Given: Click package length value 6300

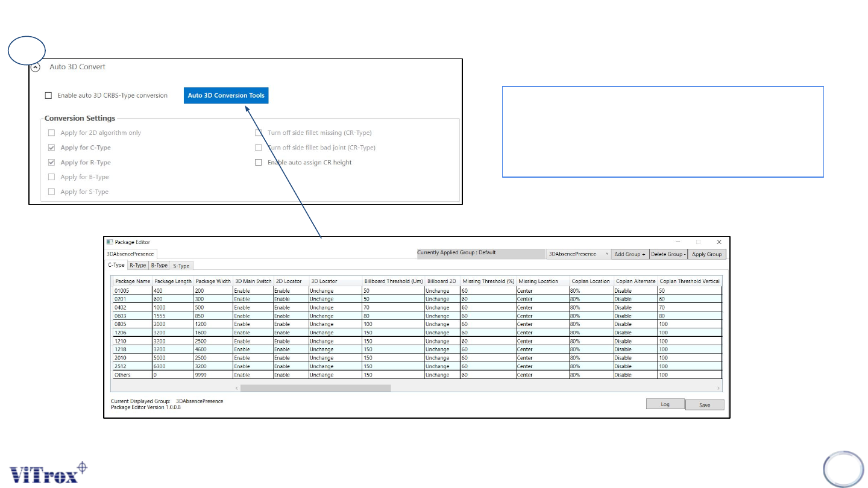Looking at the screenshot, I should [x=173, y=366].
